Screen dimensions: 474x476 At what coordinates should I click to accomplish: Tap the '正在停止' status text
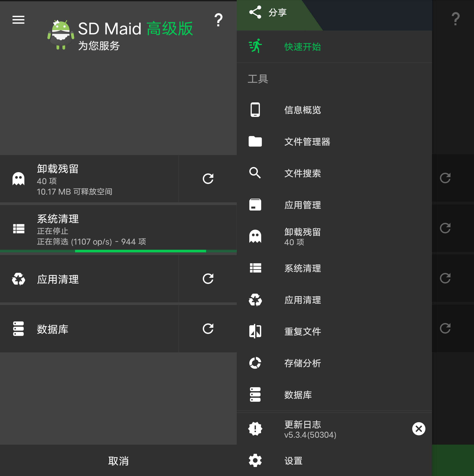click(53, 231)
